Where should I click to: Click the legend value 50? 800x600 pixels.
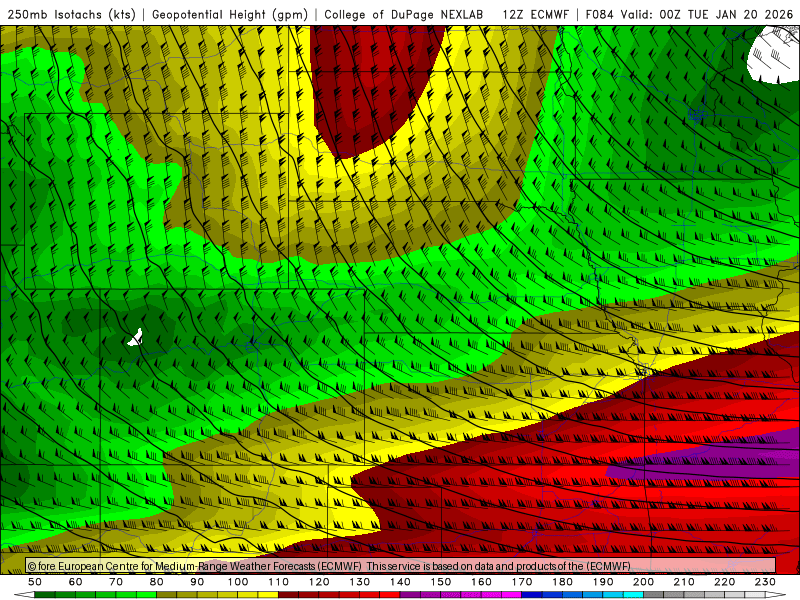[x=35, y=582]
